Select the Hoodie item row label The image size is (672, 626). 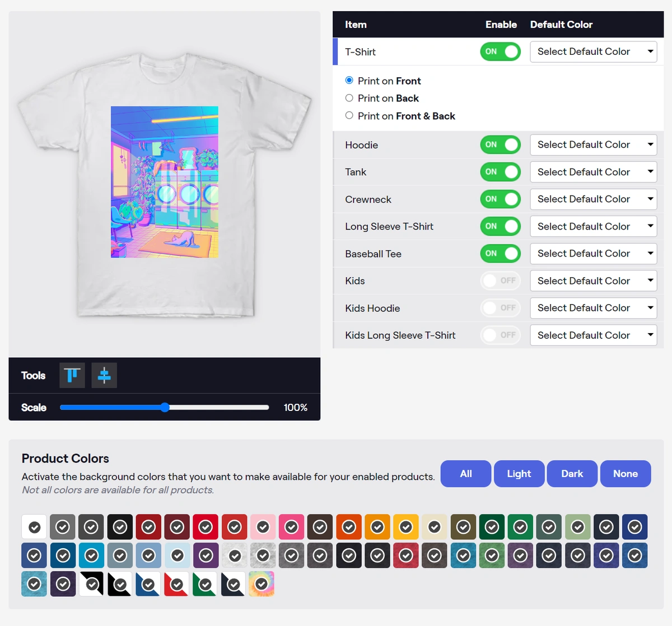click(x=361, y=145)
